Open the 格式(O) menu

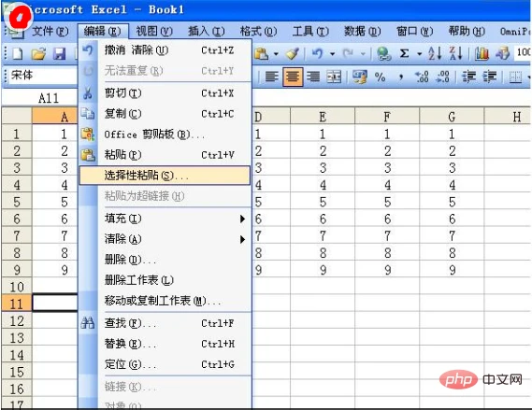point(258,32)
